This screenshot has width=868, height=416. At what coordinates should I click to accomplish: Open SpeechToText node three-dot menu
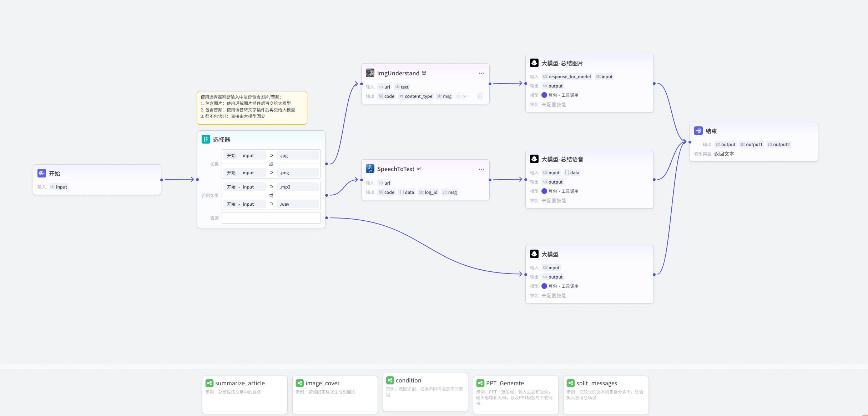pos(481,169)
